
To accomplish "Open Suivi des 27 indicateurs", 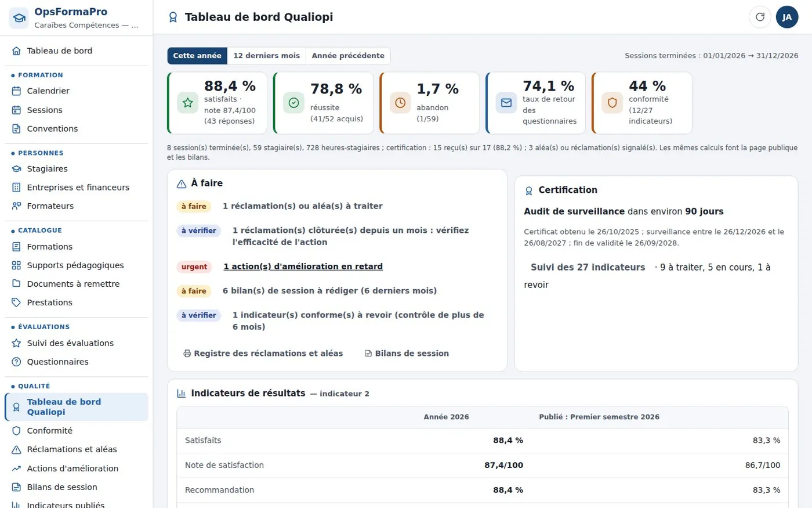I will click(x=588, y=267).
